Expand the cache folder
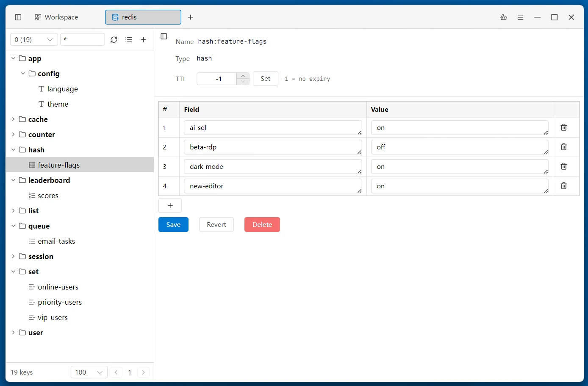This screenshot has width=588, height=386. [x=13, y=119]
